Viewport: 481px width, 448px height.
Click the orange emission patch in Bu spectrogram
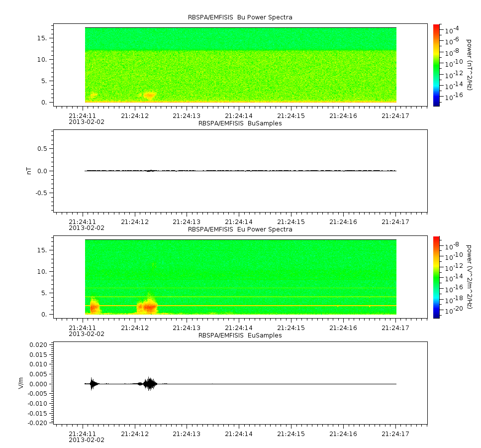(x=149, y=96)
